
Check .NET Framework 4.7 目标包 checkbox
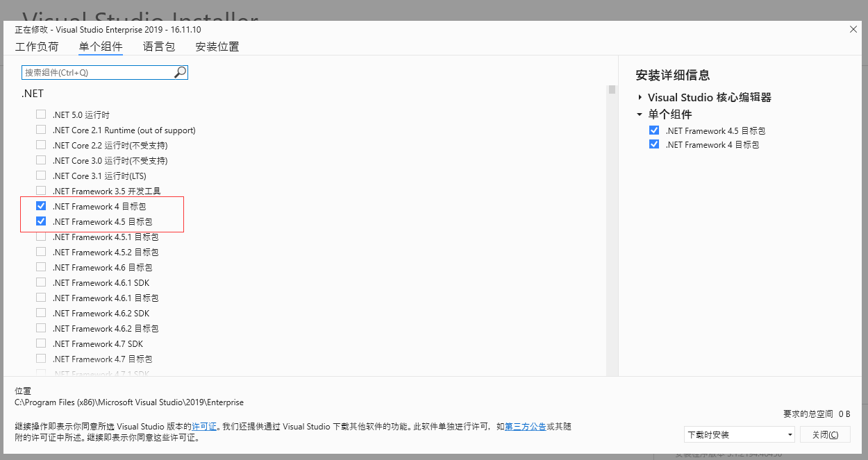pyautogui.click(x=41, y=359)
